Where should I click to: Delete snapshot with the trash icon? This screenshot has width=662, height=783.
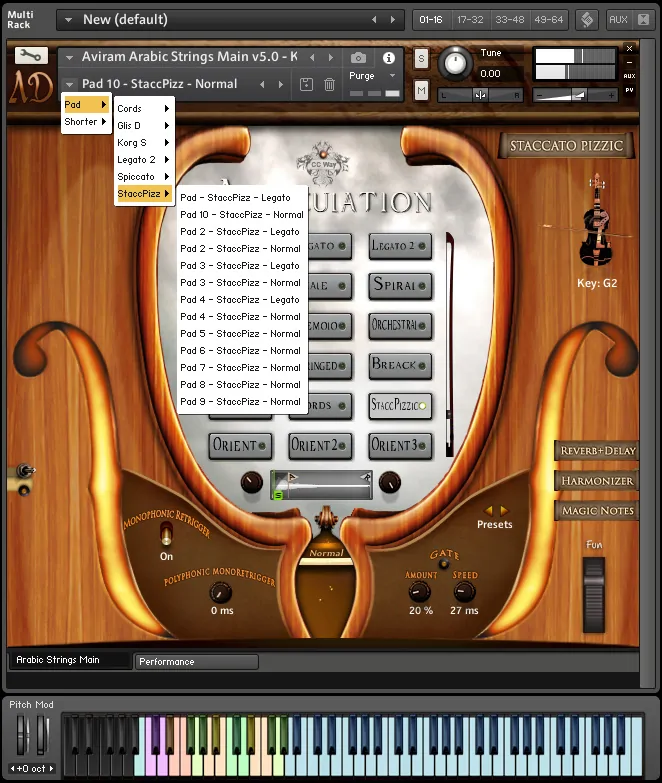(x=329, y=85)
